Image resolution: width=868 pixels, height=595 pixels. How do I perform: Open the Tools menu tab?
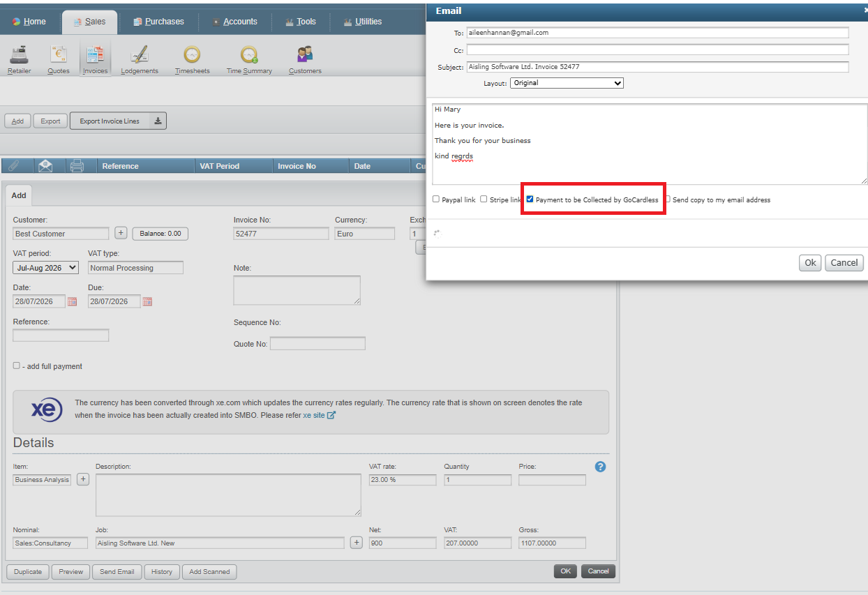[301, 22]
